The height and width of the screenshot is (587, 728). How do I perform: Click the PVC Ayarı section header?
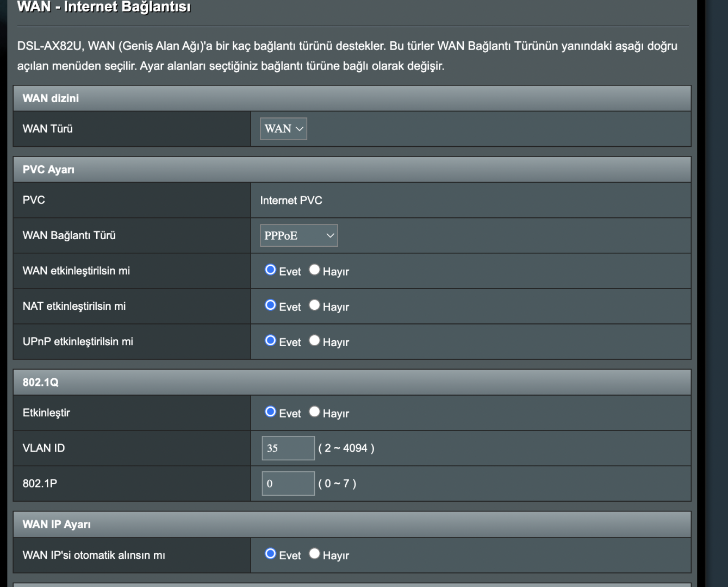pos(48,170)
